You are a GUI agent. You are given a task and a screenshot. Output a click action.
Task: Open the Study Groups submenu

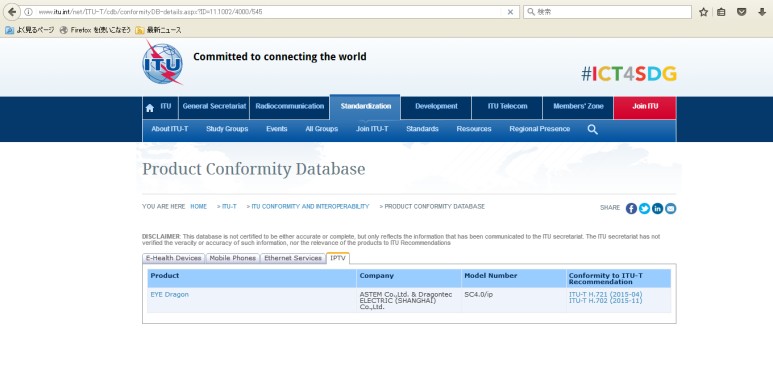[227, 129]
